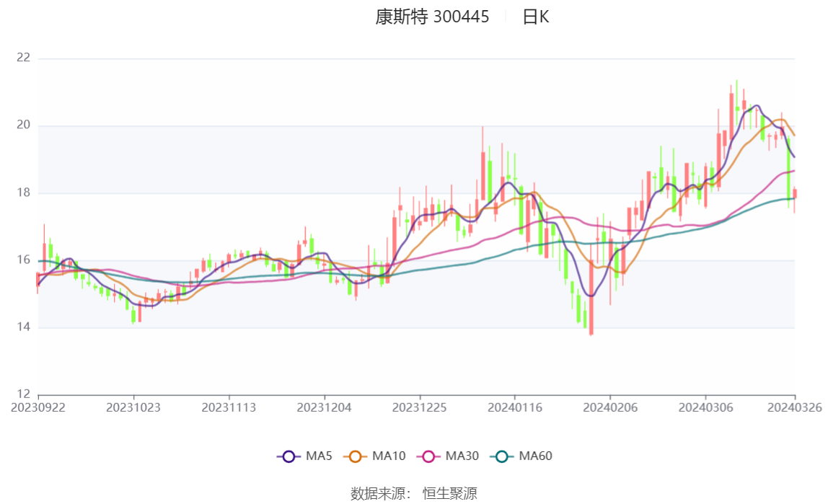Viewport: 828px width, 504px height.
Task: Click x-axis date label 20240206
Action: coord(610,407)
